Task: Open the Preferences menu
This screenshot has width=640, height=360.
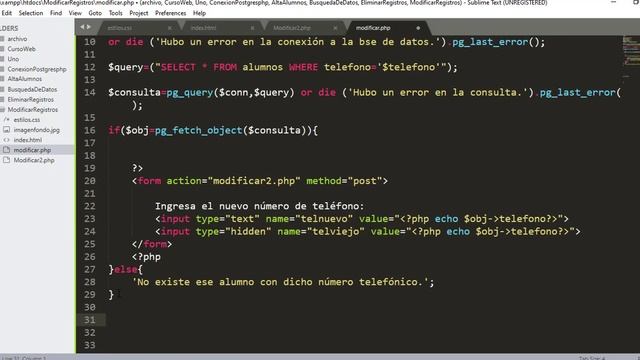Action: tap(171, 13)
